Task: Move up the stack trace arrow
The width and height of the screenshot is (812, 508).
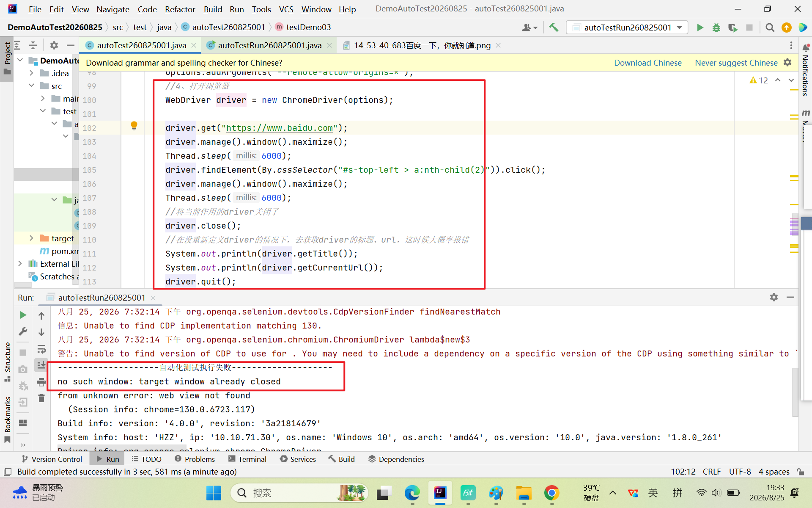Action: click(41, 315)
